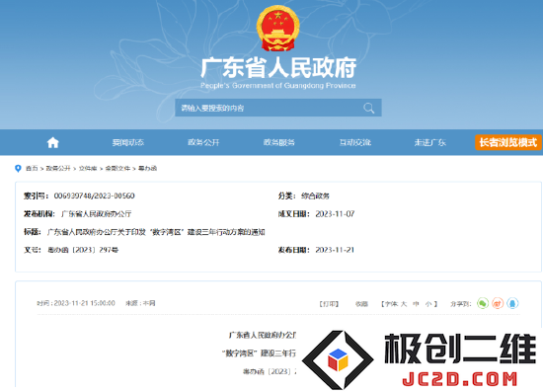543x392 pixels.
Task: Go to 文件库 in breadcrumb
Action: [88, 168]
